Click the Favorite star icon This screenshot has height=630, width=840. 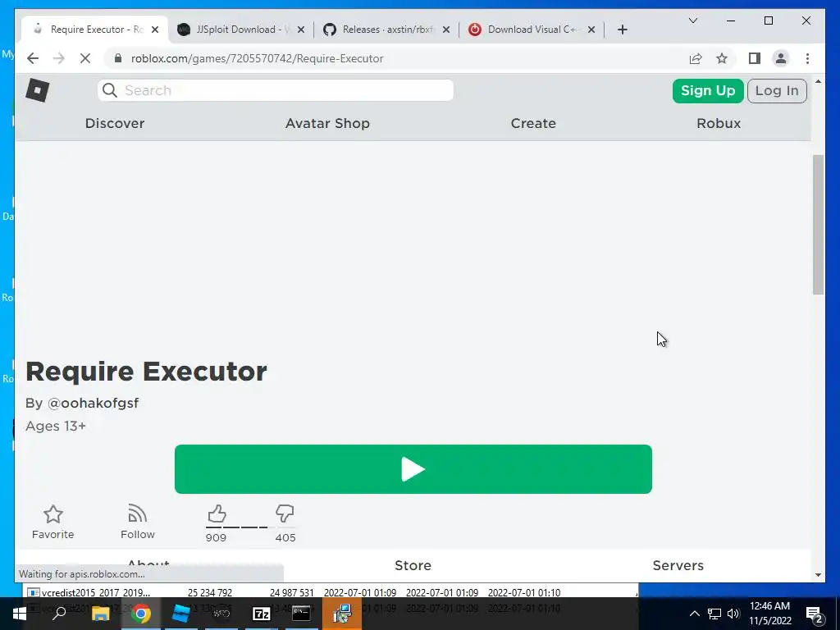(x=53, y=514)
